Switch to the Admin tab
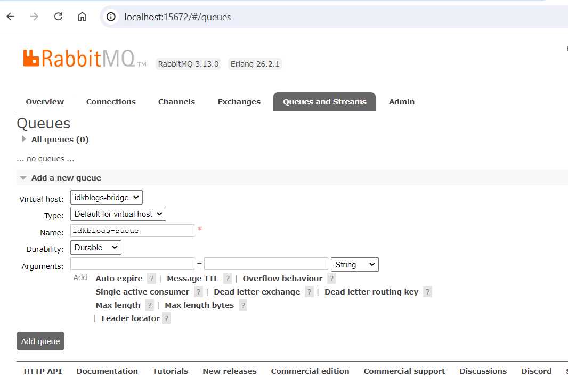This screenshot has height=392, width=568. coord(402,102)
